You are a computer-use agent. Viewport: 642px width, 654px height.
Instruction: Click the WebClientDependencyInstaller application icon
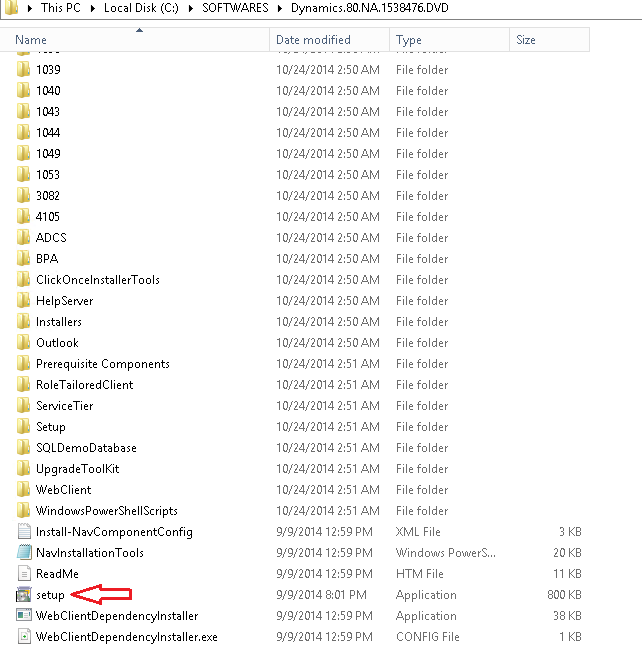pos(24,616)
